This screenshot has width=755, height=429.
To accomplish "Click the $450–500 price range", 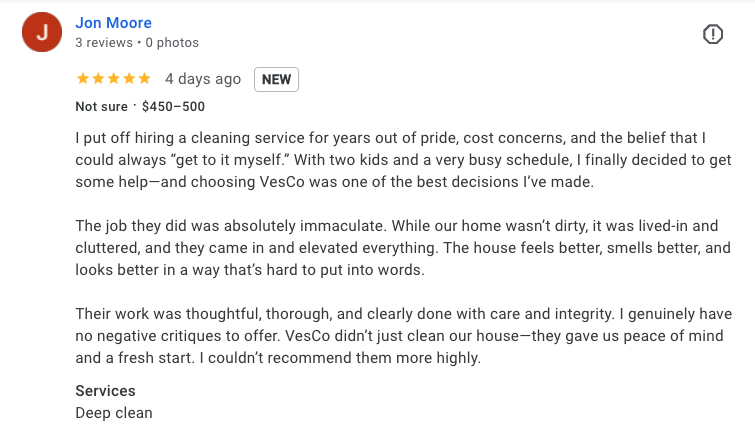I will tap(173, 106).
